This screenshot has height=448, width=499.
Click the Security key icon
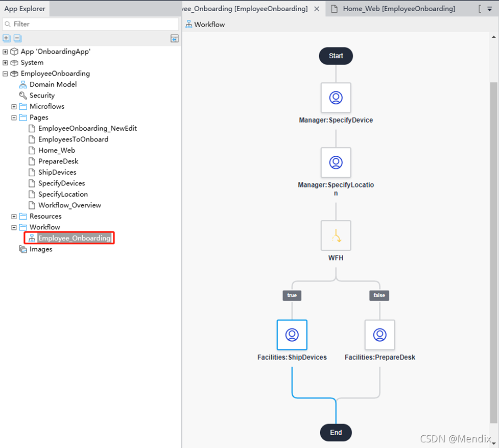[x=23, y=95]
